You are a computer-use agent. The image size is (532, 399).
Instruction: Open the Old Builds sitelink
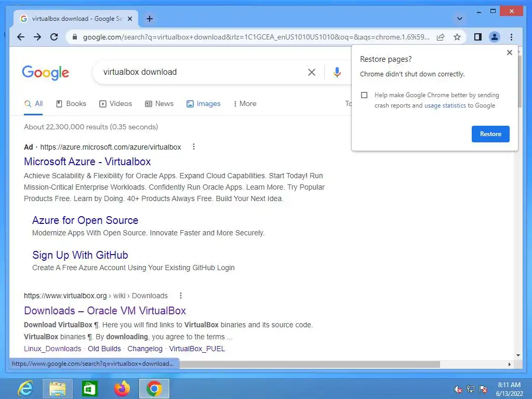pos(104,349)
